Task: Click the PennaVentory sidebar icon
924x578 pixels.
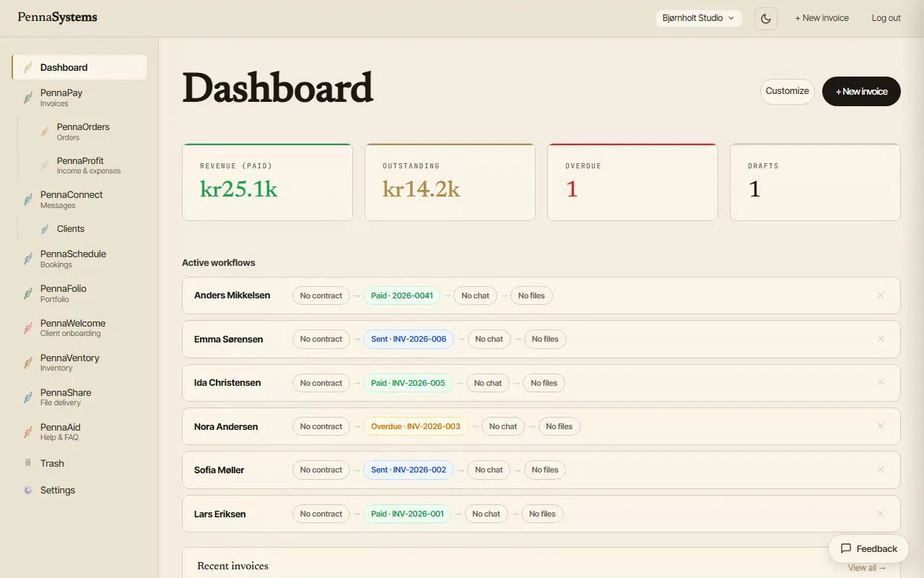Action: tap(27, 363)
